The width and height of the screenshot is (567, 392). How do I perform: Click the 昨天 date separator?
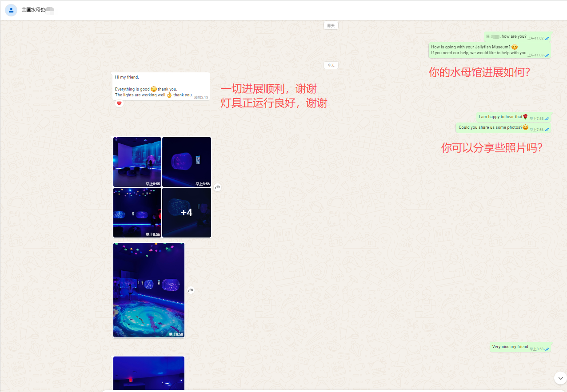pos(331,26)
